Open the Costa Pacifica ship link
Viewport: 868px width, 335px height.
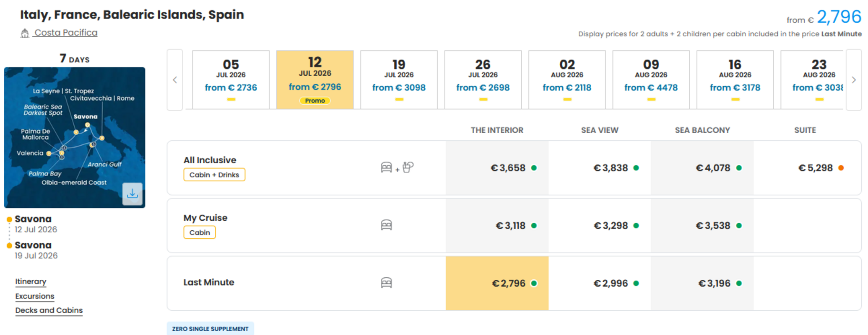[x=65, y=33]
